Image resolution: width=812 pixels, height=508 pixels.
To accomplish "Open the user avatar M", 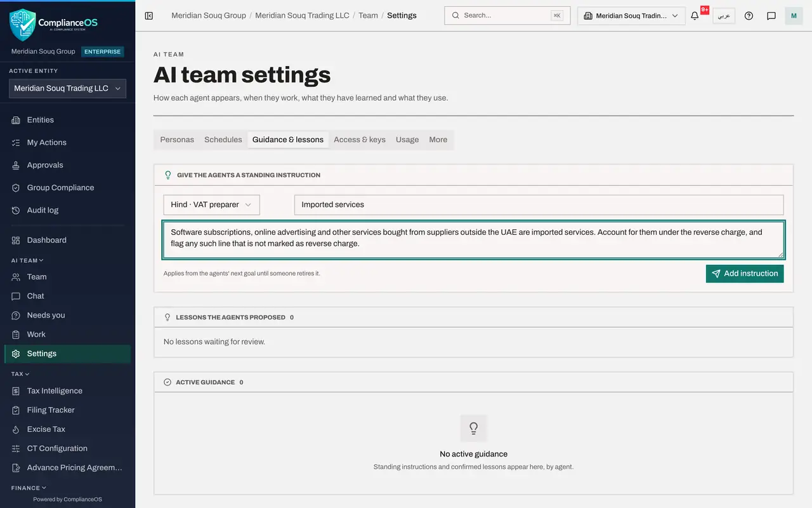I will pos(794,16).
